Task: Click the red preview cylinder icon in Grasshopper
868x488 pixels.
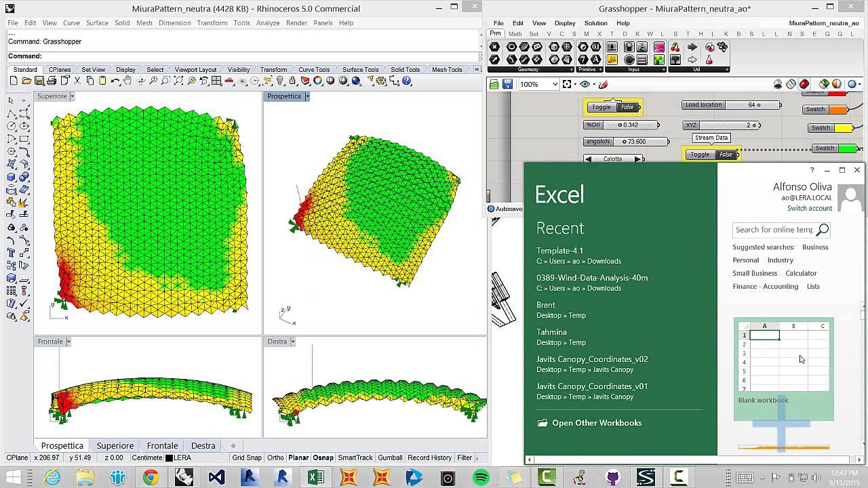Action: 804,84
